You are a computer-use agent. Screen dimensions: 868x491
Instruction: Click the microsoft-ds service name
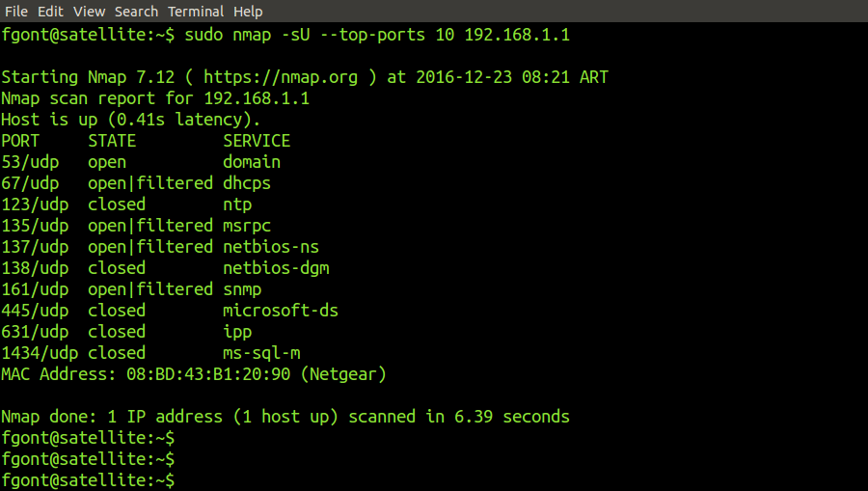pyautogui.click(x=281, y=311)
